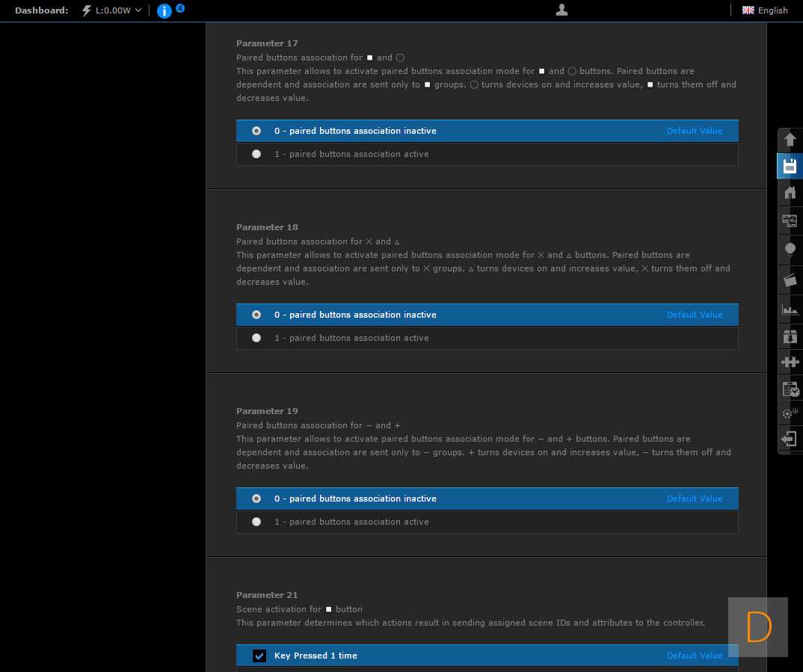
Task: Click the logout door icon
Action: click(x=790, y=439)
